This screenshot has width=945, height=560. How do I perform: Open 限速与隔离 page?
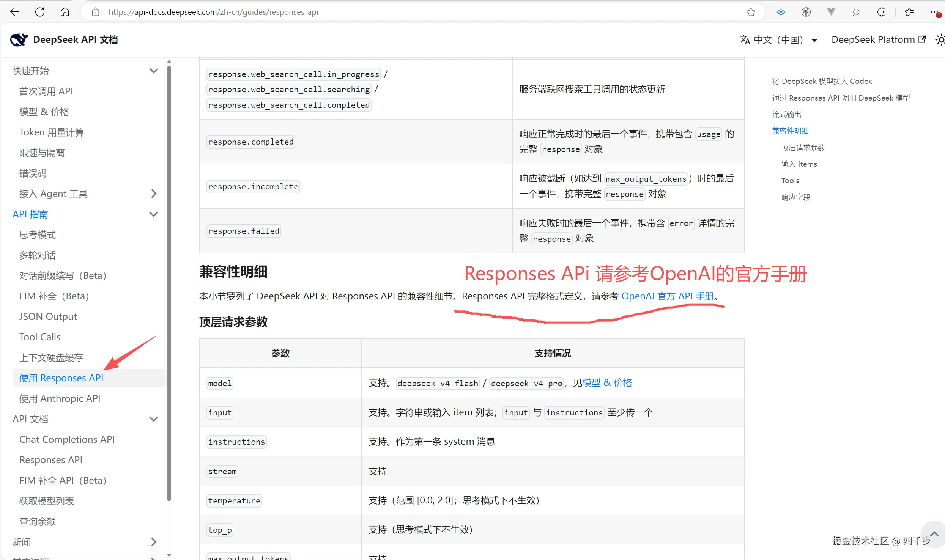pyautogui.click(x=42, y=153)
